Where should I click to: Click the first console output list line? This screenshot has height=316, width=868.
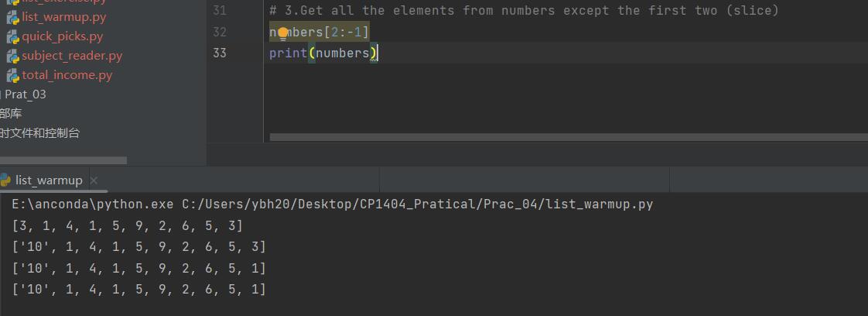click(x=128, y=225)
